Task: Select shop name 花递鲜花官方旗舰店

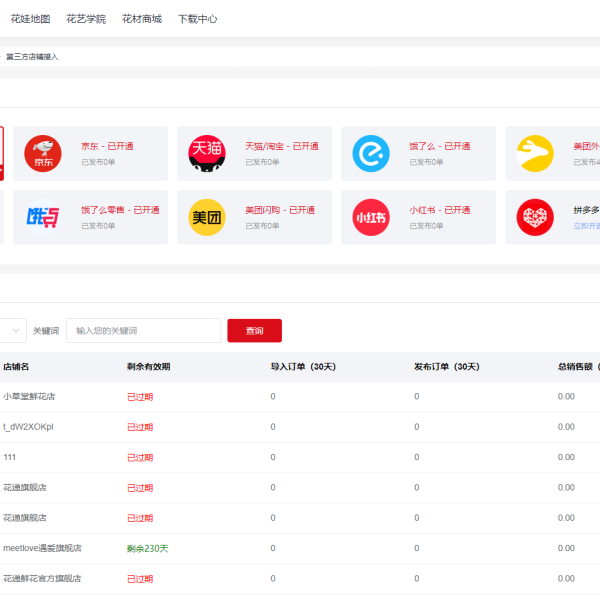Action: pyautogui.click(x=42, y=578)
